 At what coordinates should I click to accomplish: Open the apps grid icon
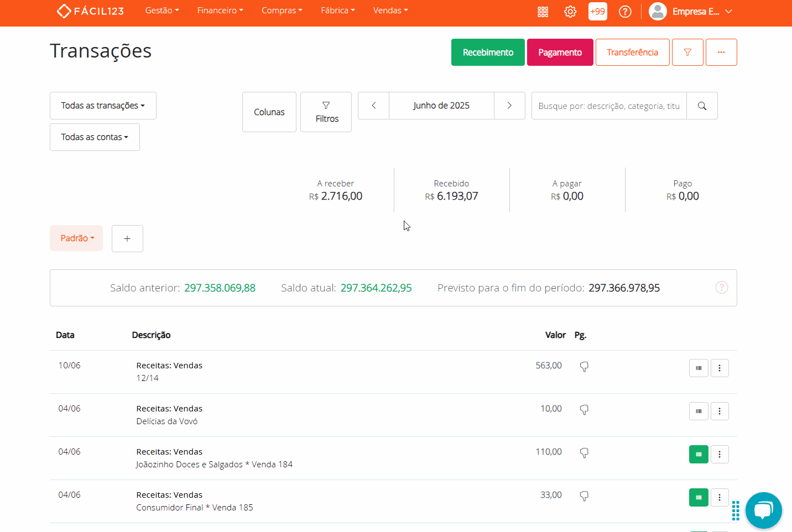[x=543, y=12]
